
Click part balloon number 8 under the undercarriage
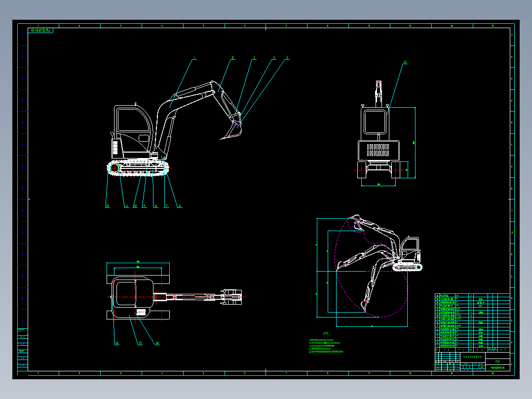156,206
